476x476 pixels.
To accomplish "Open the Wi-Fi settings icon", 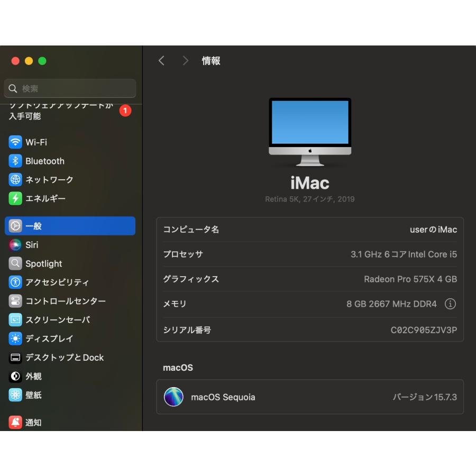I will pos(15,142).
